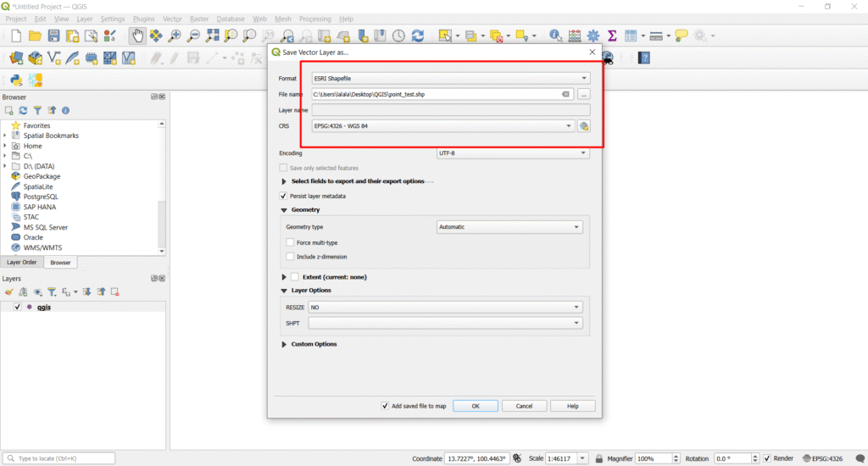Click New Shapefile Layer icon
The width and height of the screenshot is (868, 466).
point(53,58)
